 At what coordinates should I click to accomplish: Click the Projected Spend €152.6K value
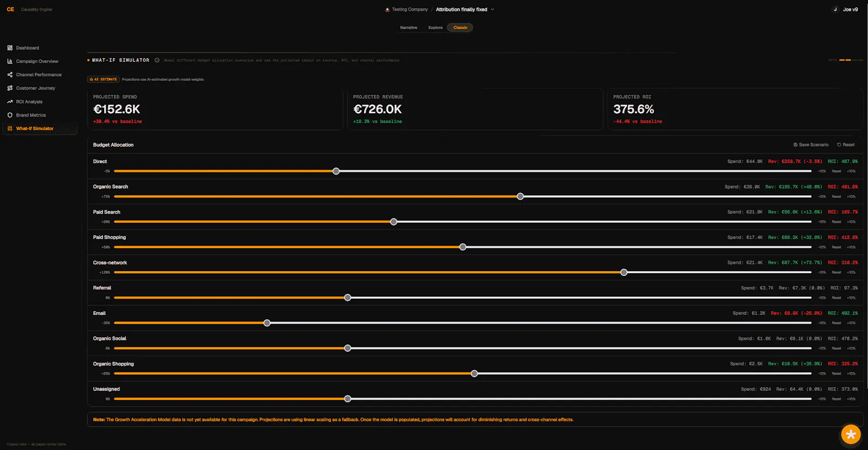coord(117,110)
